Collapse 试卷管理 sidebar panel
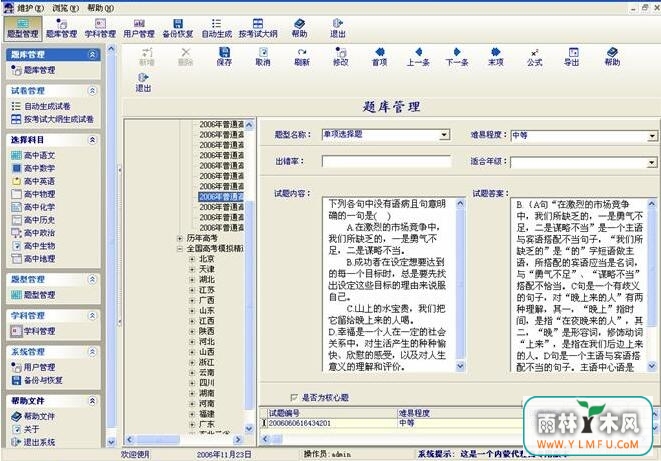The height and width of the screenshot is (461, 661). 92,91
